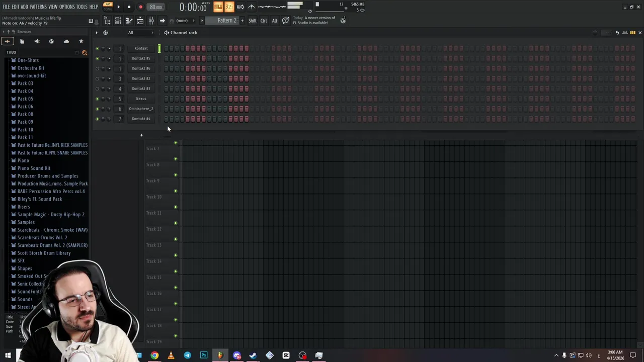The image size is (644, 362).
Task: Click the browser globe library icon
Action: pyautogui.click(x=51, y=41)
